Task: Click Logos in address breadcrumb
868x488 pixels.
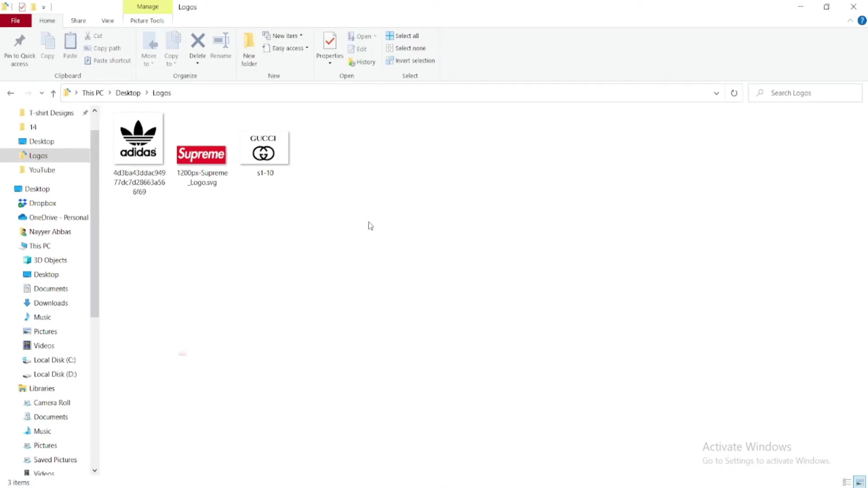Action: pyautogui.click(x=161, y=93)
